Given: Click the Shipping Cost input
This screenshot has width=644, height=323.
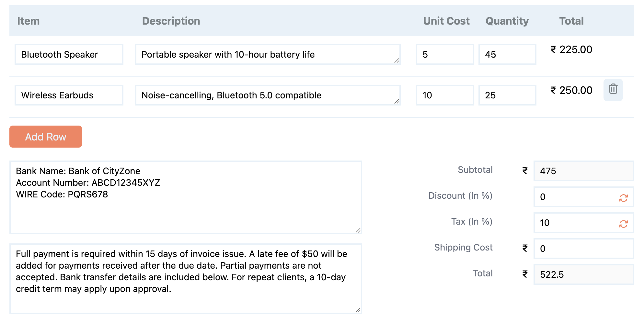Looking at the screenshot, I should 583,249.
